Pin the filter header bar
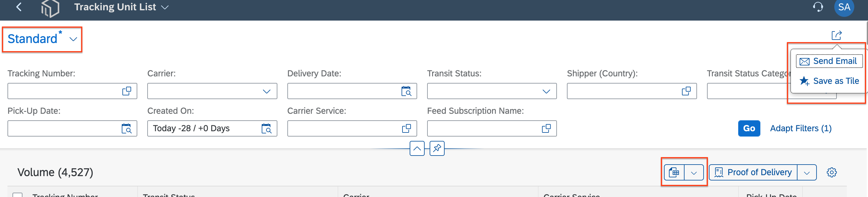868x197 pixels. coord(437,148)
